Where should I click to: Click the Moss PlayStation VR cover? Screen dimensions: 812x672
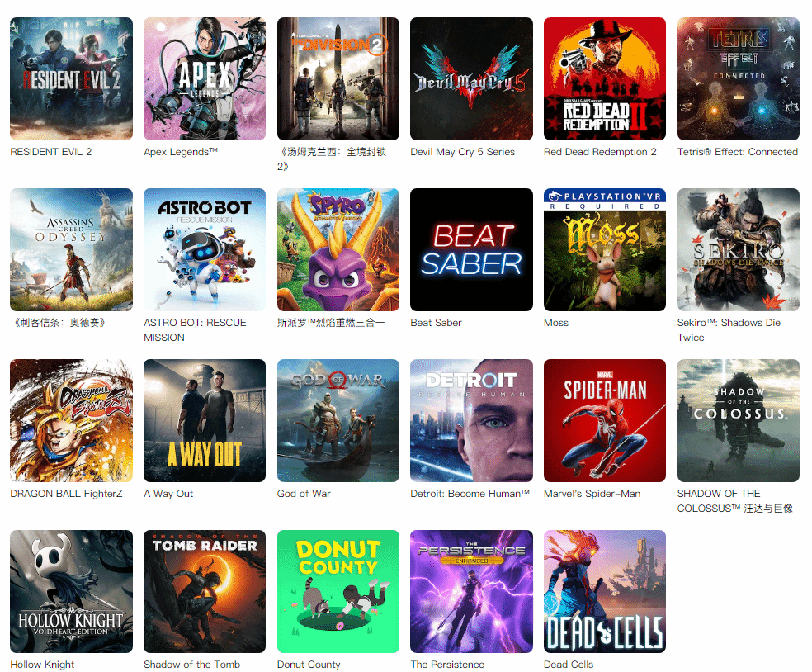coord(604,250)
